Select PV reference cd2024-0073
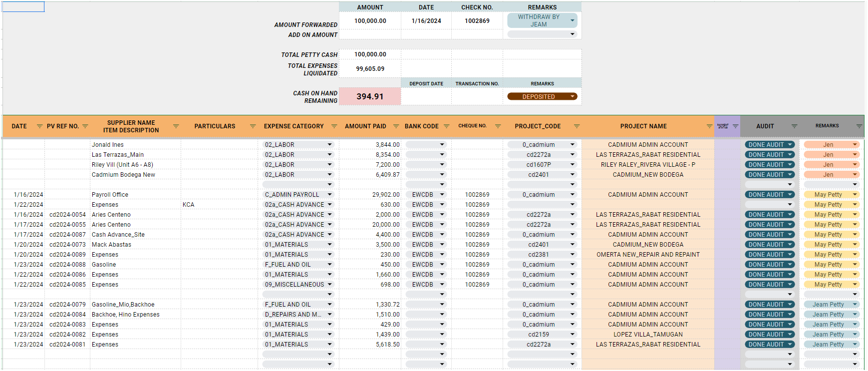This screenshot has width=868, height=371. pos(67,245)
